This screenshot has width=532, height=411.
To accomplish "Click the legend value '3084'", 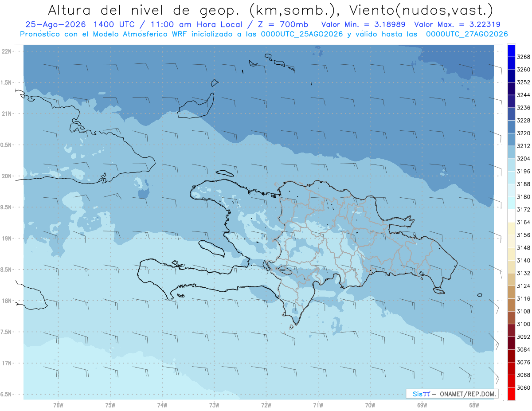I will pos(524,349).
